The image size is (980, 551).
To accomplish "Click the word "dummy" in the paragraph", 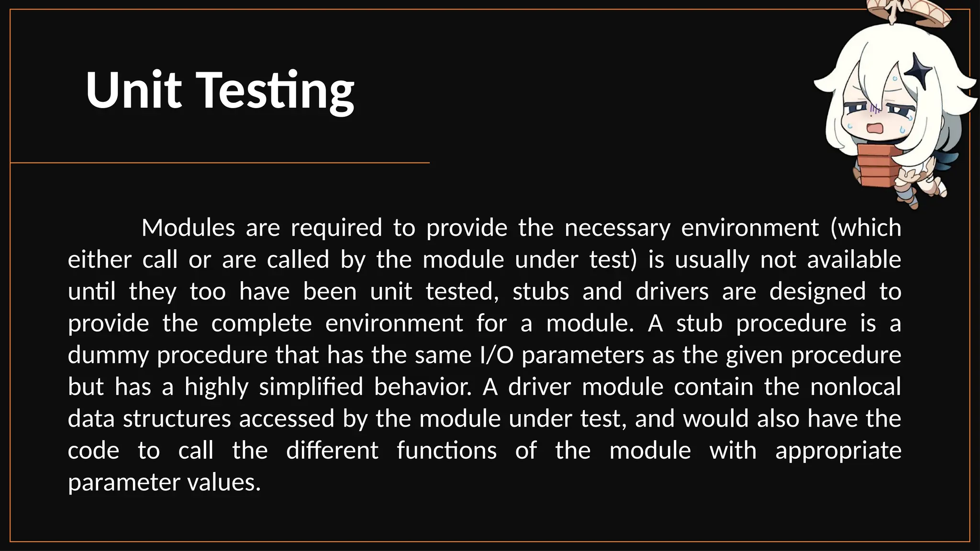I will click(109, 356).
